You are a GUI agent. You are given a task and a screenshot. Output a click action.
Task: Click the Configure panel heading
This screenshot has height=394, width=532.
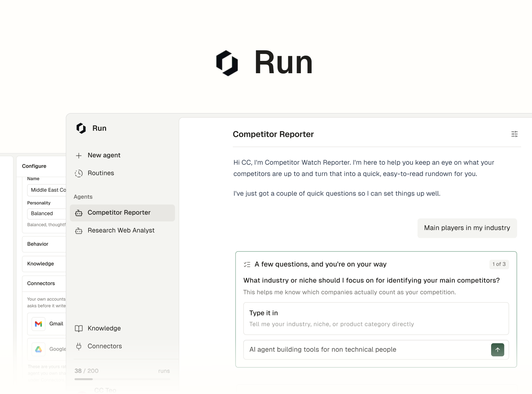(x=34, y=166)
